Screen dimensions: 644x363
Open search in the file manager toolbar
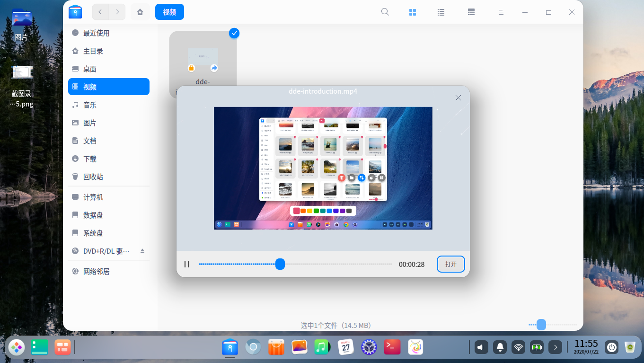pyautogui.click(x=385, y=12)
